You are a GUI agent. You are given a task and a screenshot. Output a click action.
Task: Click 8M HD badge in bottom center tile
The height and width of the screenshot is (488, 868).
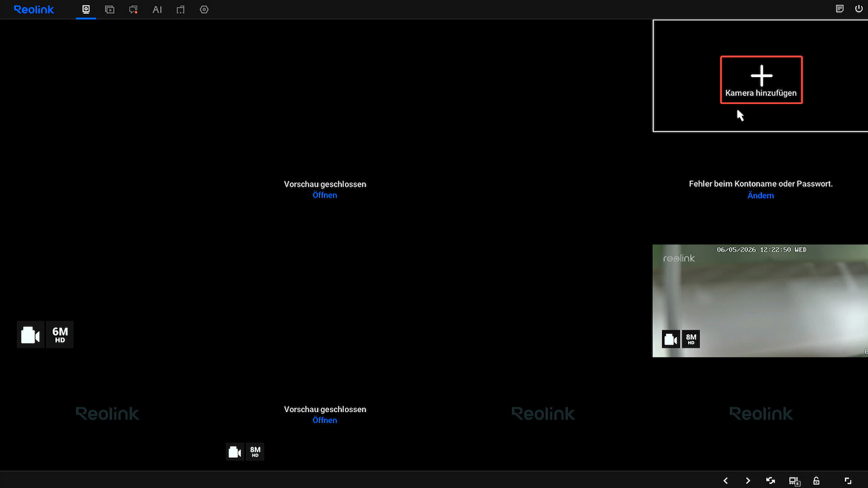pyautogui.click(x=255, y=452)
